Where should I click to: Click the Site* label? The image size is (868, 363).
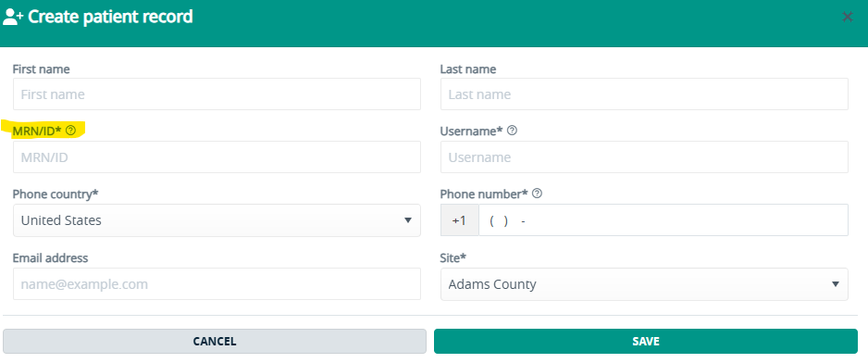(453, 257)
